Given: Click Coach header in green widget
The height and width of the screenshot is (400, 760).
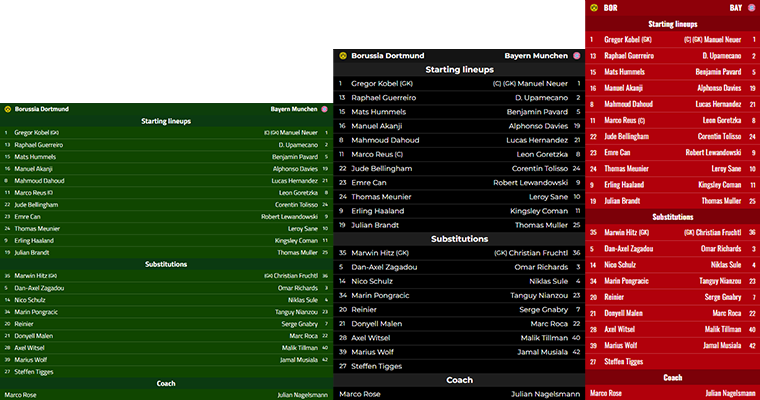Looking at the screenshot, I should coord(166,384).
